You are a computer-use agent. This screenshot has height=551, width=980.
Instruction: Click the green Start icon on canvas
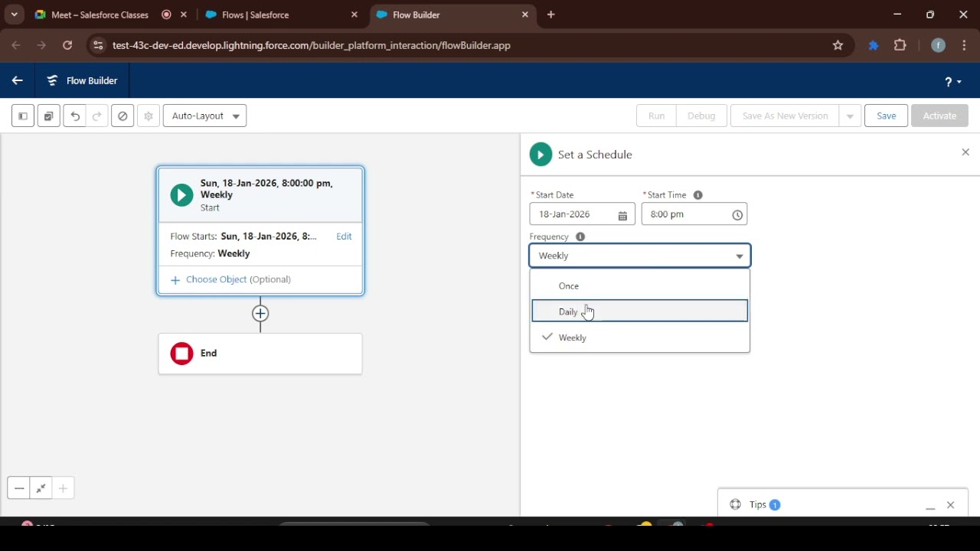click(181, 195)
